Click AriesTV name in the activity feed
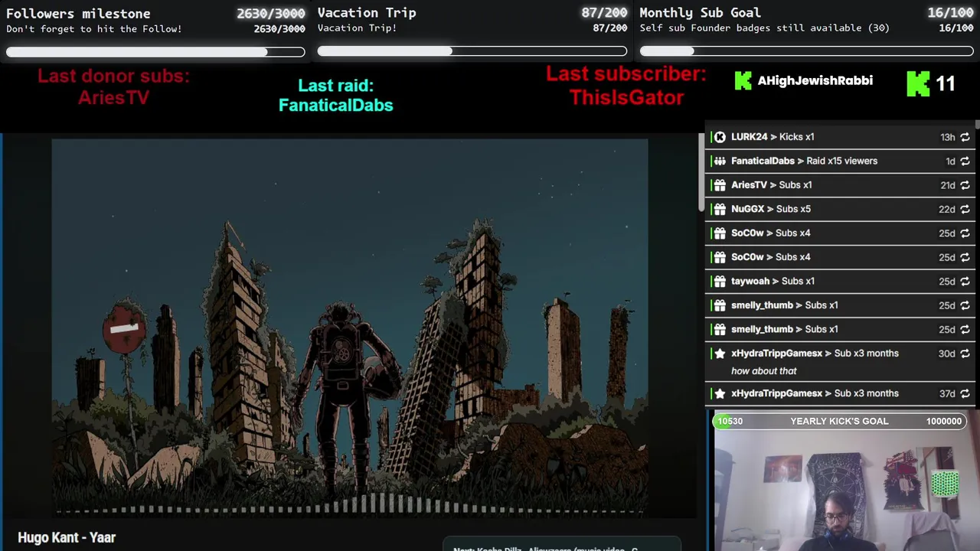980x551 pixels. 749,185
